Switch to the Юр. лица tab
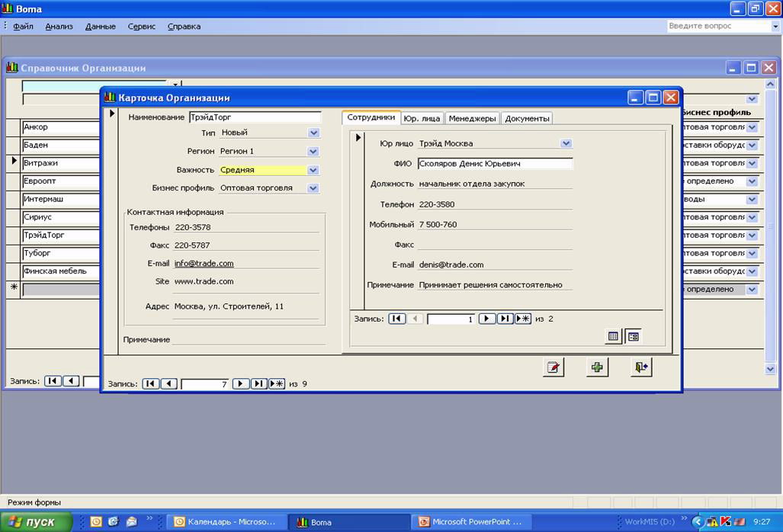Screen dimensions: 783x532 click(422, 118)
